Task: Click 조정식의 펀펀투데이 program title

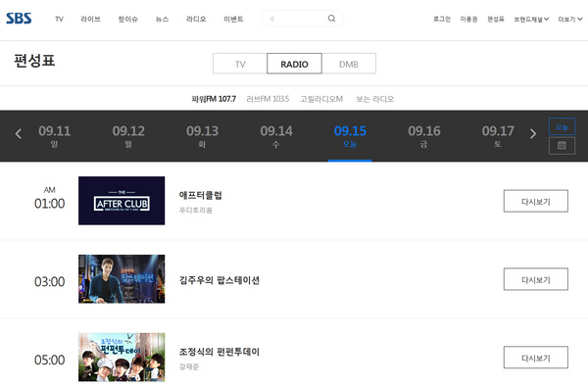Action: pos(220,352)
